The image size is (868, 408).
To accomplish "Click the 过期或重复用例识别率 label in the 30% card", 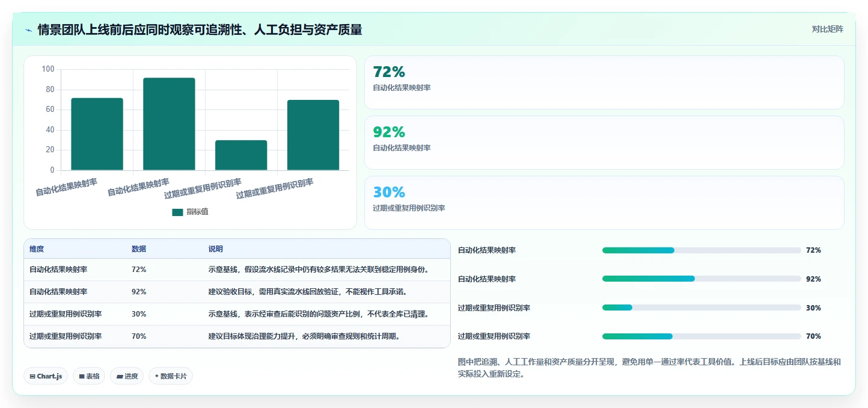I will (x=409, y=208).
